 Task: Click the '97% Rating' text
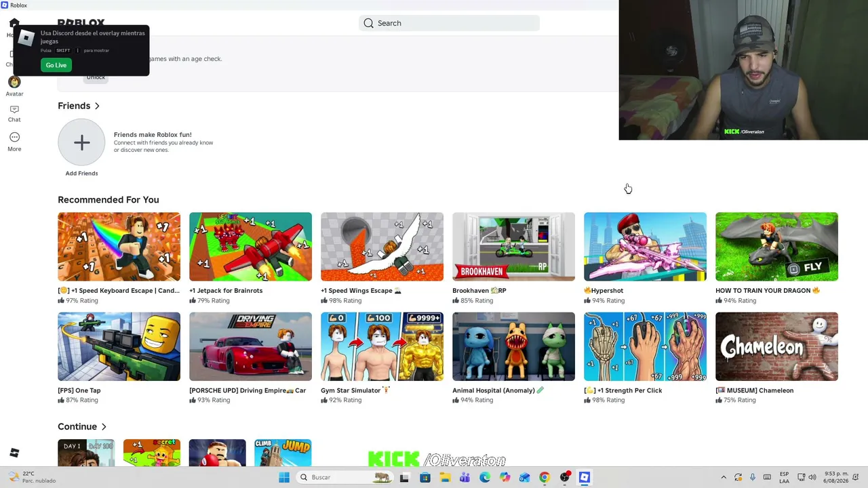[x=82, y=301]
